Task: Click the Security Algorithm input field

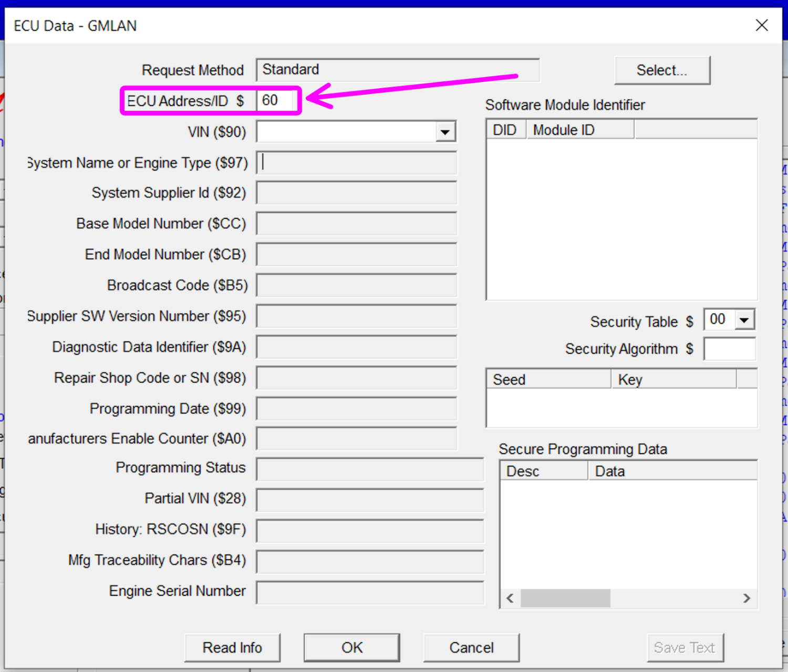Action: pyautogui.click(x=730, y=349)
